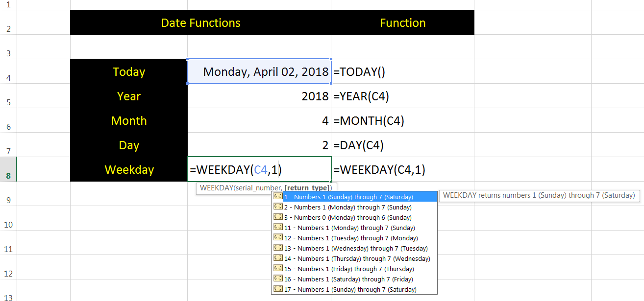Click the icon next to option 11 - Numbers 1 (Monday)

pyautogui.click(x=278, y=228)
